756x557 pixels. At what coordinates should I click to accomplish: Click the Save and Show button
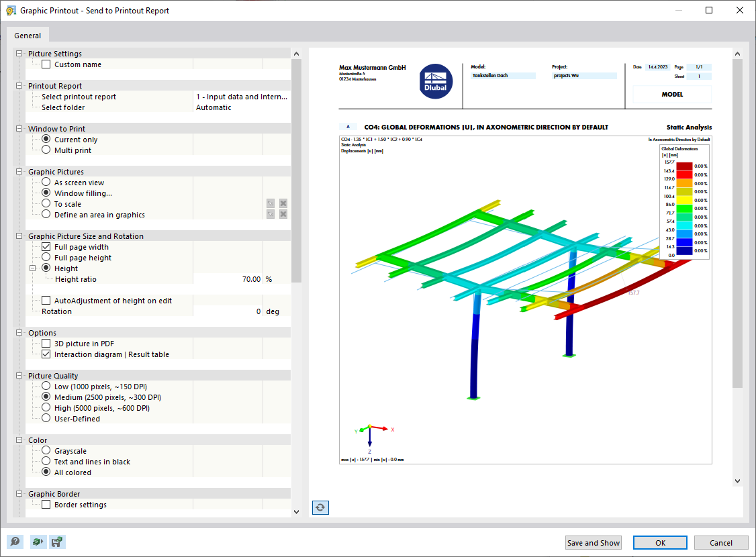[593, 542]
